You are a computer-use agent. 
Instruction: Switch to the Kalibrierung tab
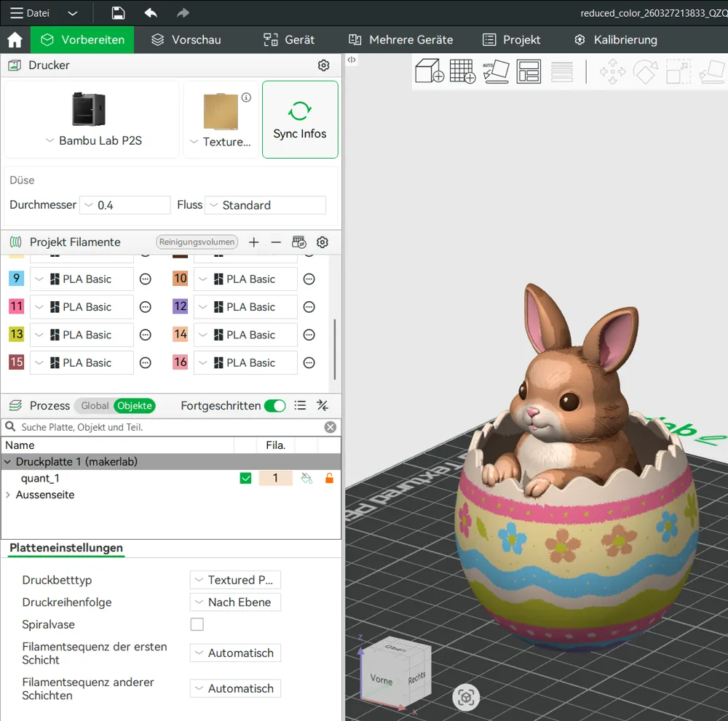(616, 40)
